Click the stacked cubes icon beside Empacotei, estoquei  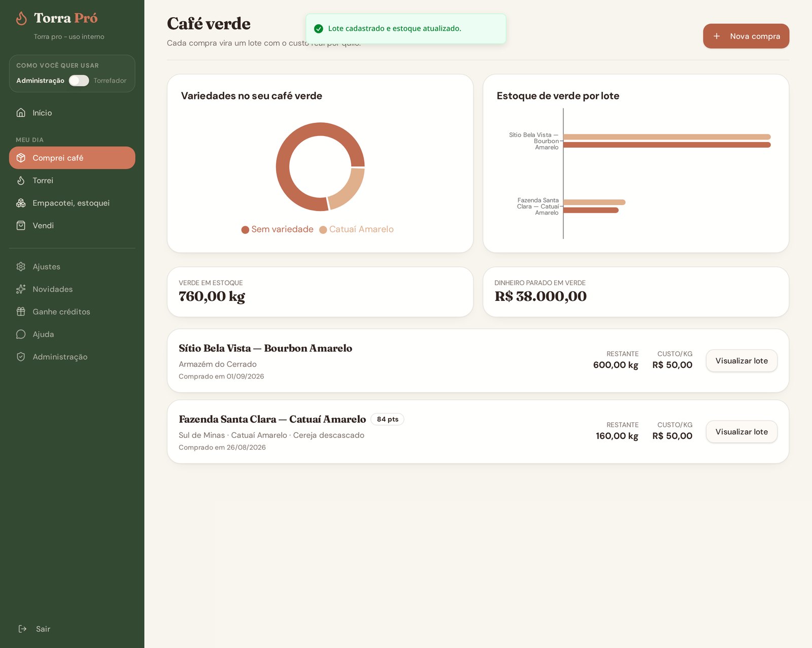[21, 203]
